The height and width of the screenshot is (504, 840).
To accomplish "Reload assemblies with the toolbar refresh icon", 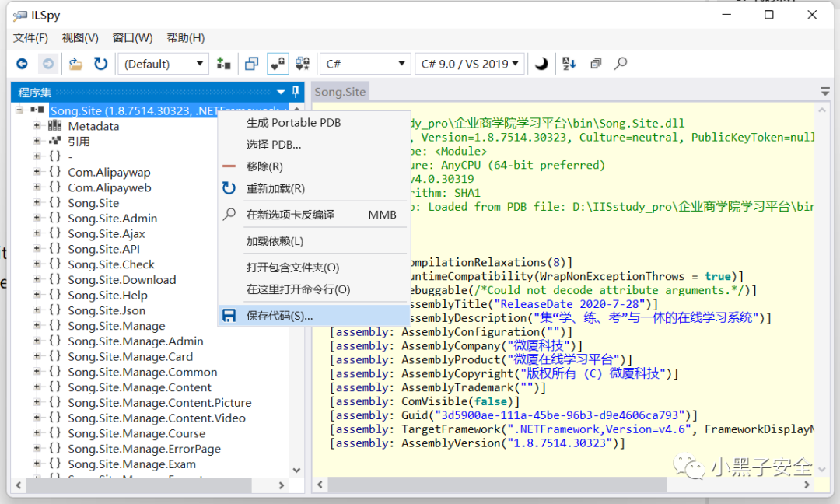I will pos(100,64).
